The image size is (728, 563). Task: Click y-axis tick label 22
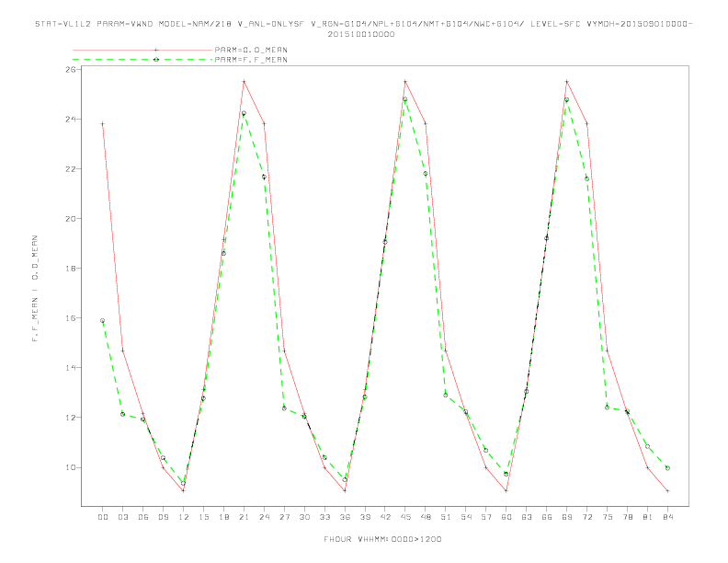(71, 169)
